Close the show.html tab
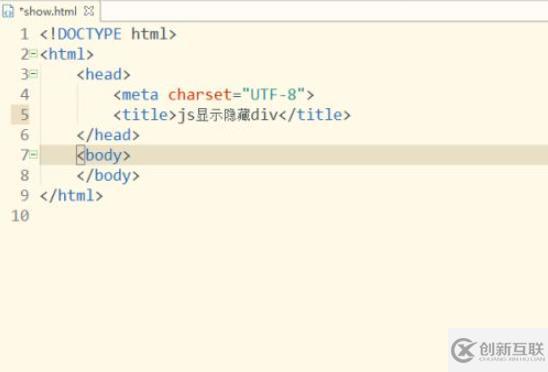This screenshot has height=372, width=548. pyautogui.click(x=89, y=11)
